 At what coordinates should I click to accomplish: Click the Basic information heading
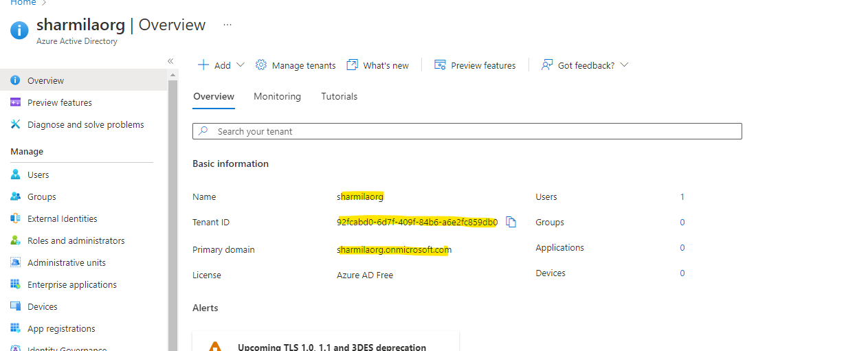point(230,163)
